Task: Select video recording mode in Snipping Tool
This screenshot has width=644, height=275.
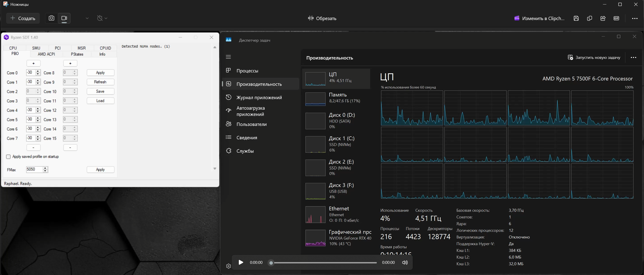Action: pyautogui.click(x=64, y=18)
